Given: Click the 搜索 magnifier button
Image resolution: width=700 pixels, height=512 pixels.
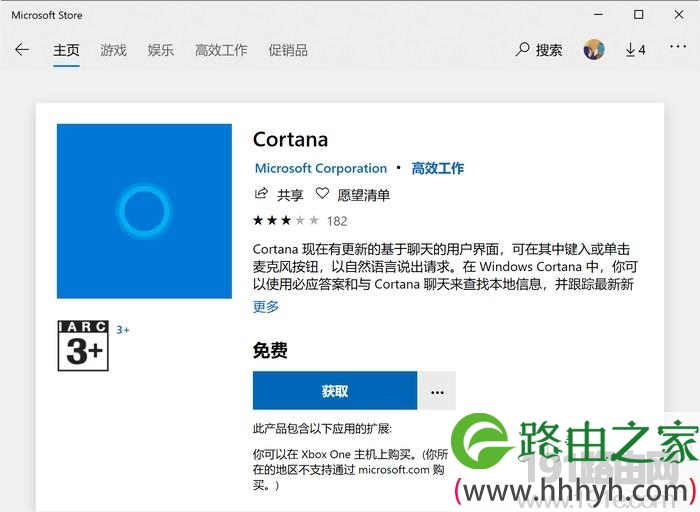Looking at the screenshot, I should click(x=538, y=50).
